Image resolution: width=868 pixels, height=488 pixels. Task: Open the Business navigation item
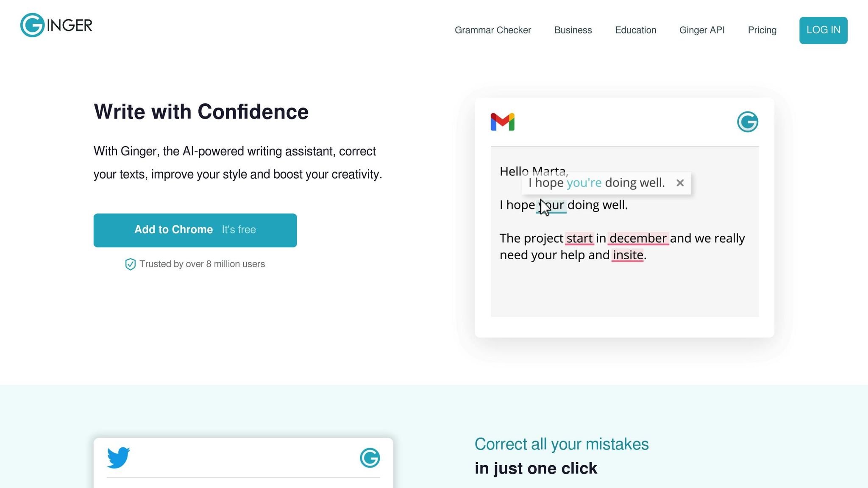[573, 30]
